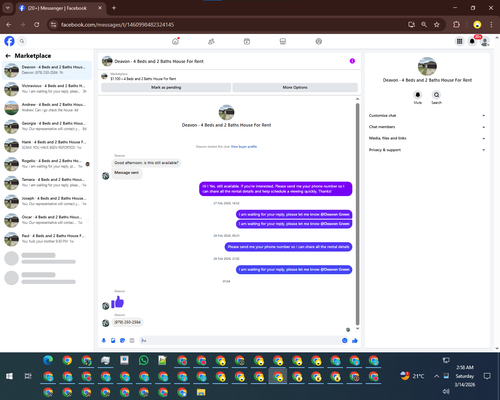Click the message text input field
Viewport: 500px width, 400px height.
coord(239,340)
